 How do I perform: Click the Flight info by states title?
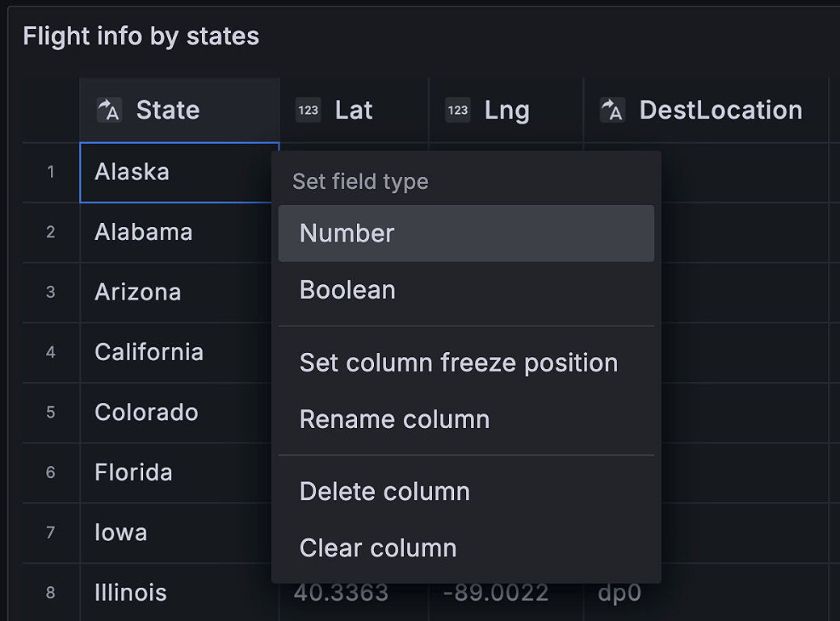coord(141,36)
